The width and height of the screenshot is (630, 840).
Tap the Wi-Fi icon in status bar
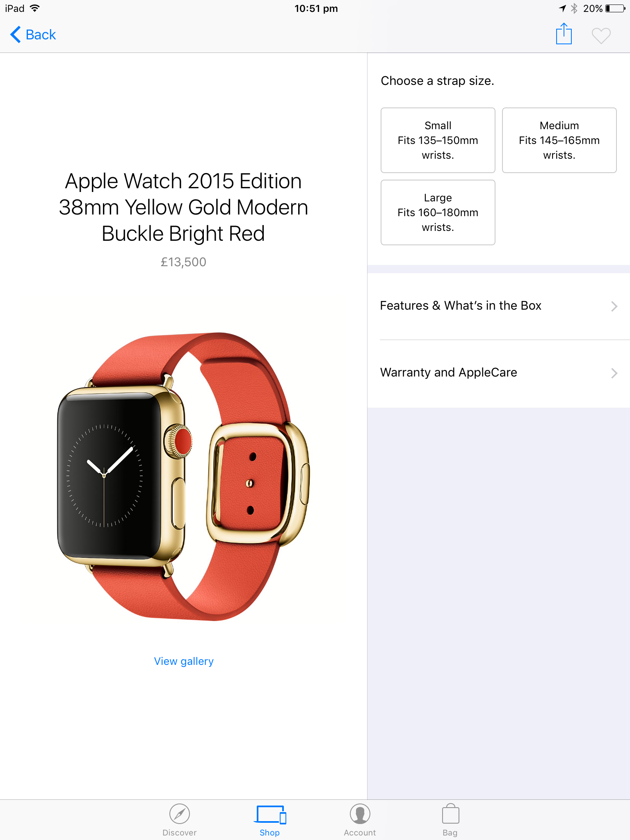click(35, 8)
